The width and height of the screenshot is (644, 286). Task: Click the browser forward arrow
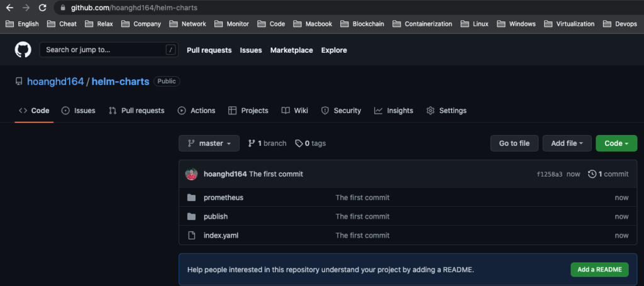point(26,8)
